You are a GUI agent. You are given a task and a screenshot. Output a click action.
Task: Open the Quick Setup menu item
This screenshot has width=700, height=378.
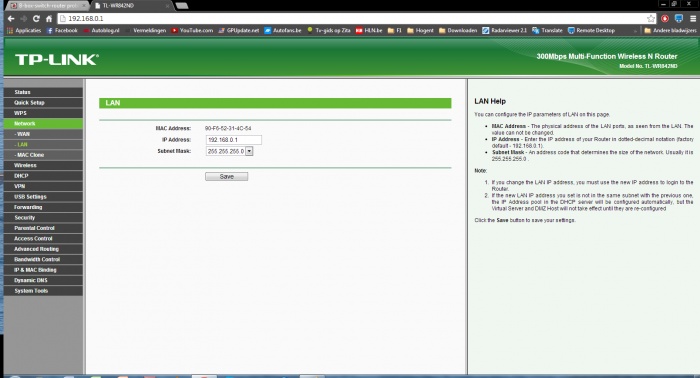coord(43,103)
